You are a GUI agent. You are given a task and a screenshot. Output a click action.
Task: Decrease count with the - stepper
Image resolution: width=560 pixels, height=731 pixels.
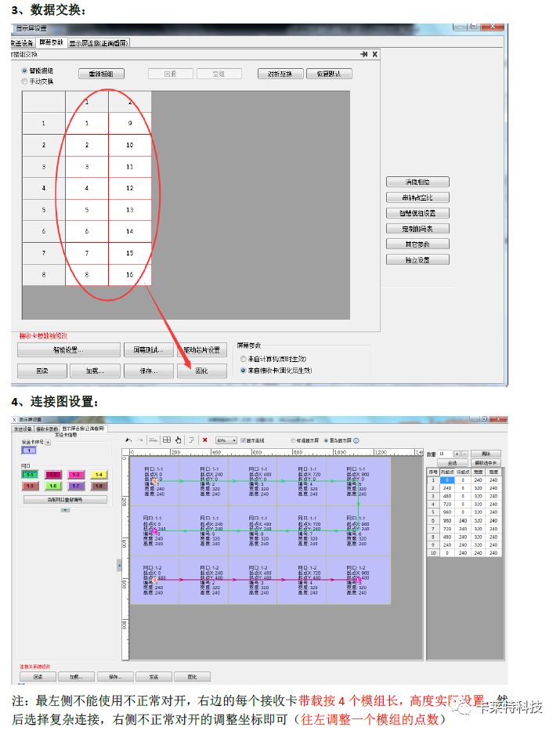(464, 454)
